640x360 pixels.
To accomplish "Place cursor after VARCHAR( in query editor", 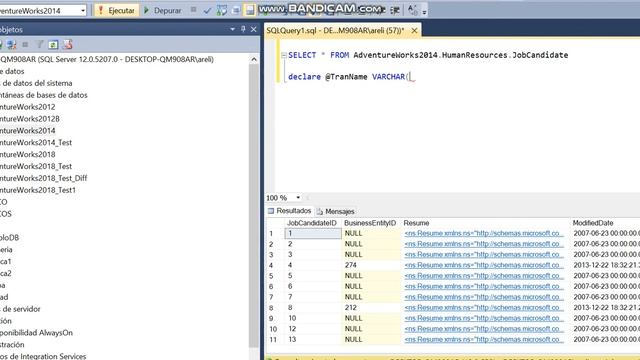I will (410, 77).
